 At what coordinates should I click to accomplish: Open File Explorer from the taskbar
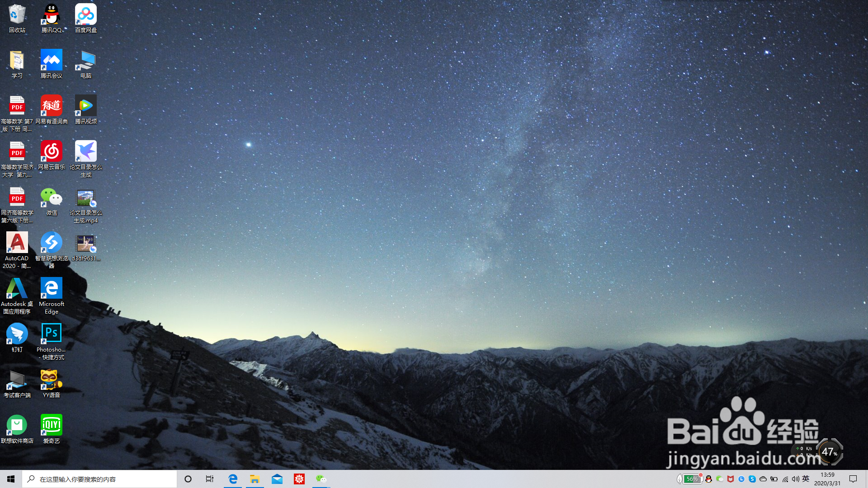255,479
